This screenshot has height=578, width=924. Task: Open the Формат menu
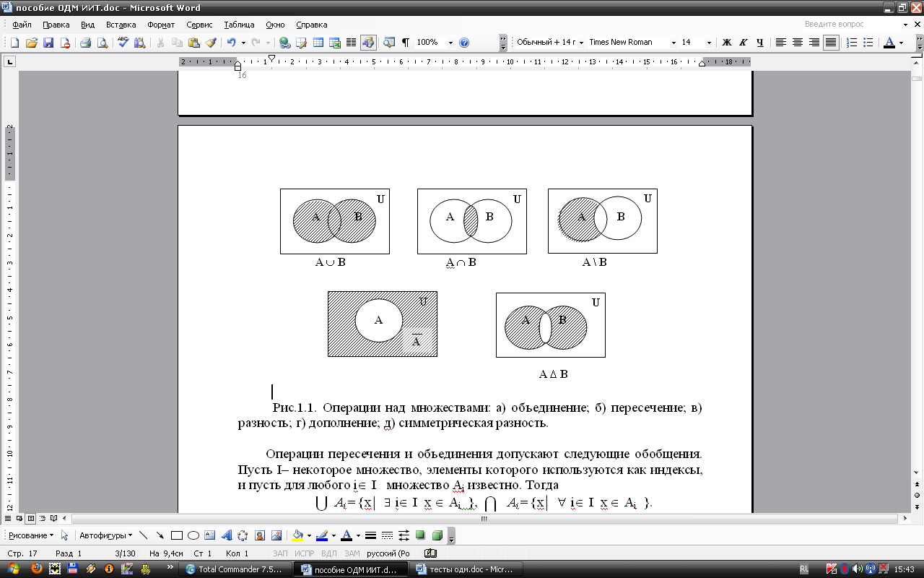coord(161,25)
